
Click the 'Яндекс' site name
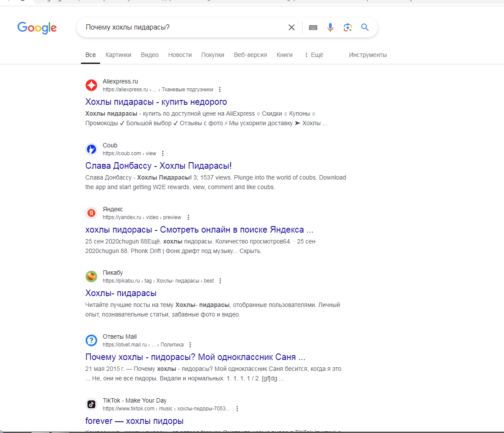click(113, 209)
